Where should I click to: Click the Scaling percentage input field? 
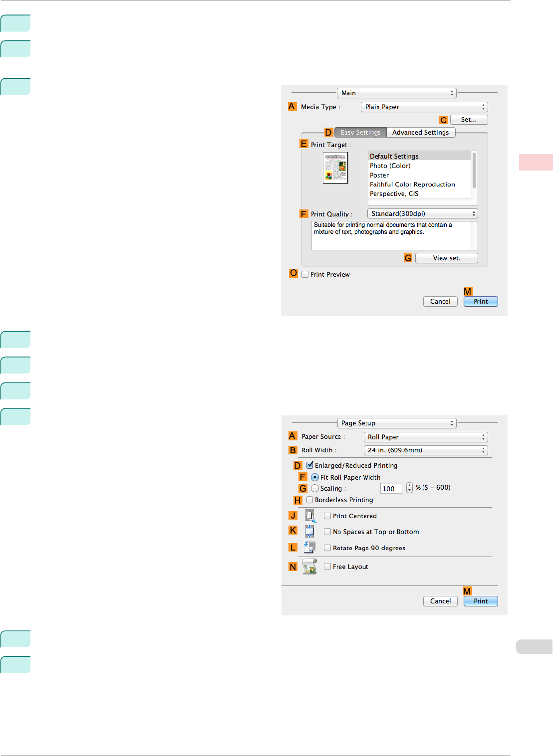coord(391,489)
